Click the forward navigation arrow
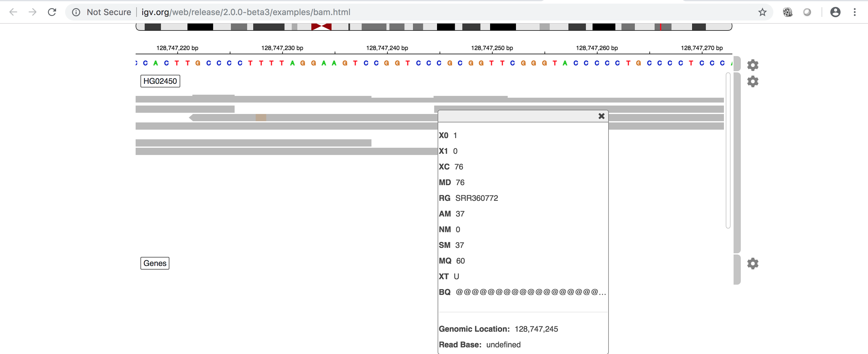The height and width of the screenshot is (354, 868). tap(33, 12)
